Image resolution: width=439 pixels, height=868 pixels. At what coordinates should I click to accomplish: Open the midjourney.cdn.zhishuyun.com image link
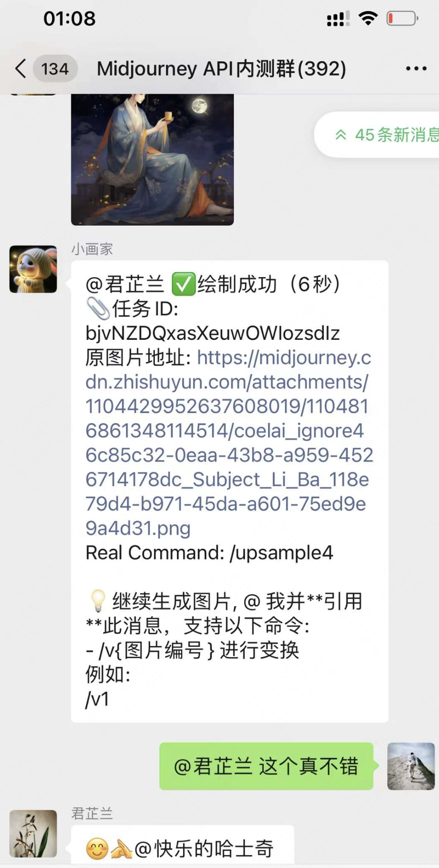click(229, 443)
